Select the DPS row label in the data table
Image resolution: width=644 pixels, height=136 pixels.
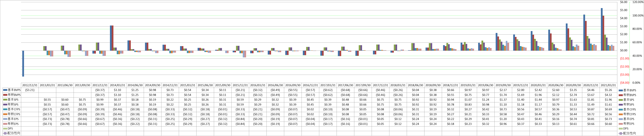point(10,129)
